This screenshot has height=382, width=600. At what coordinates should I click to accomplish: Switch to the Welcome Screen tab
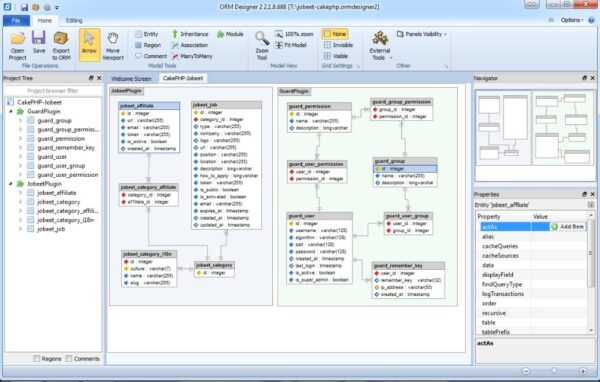coord(131,78)
